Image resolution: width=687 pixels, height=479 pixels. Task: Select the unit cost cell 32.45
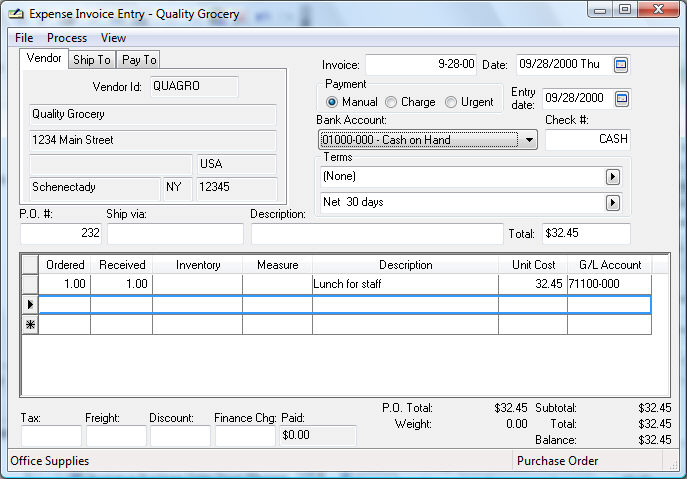pyautogui.click(x=533, y=284)
